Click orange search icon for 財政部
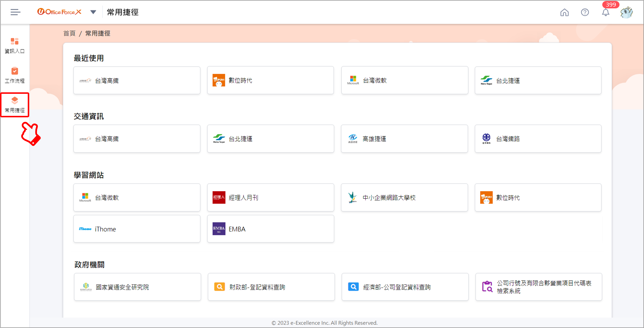Image resolution: width=644 pixels, height=328 pixels. [220, 287]
